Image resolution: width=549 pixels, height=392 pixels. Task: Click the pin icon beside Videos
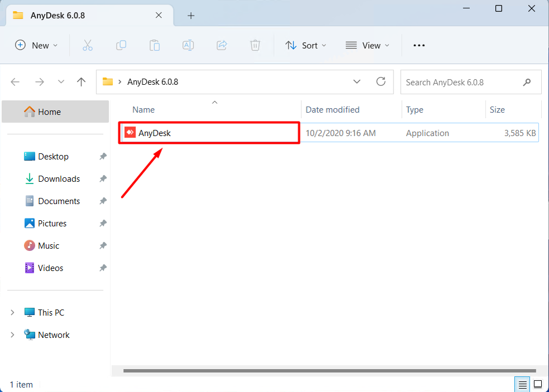(x=103, y=268)
